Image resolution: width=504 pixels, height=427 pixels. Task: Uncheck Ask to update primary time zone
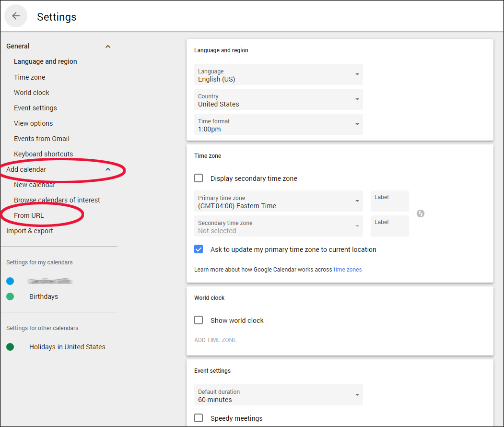[199, 249]
